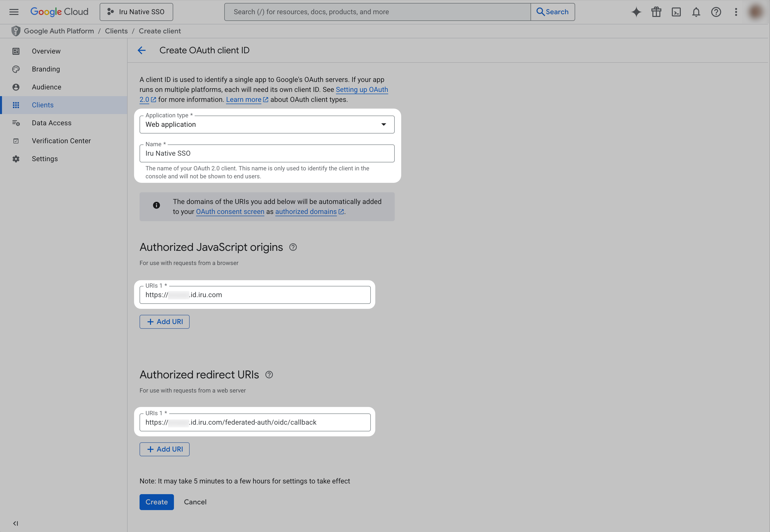Go to Google Auth Platform breadcrumb

click(x=59, y=31)
